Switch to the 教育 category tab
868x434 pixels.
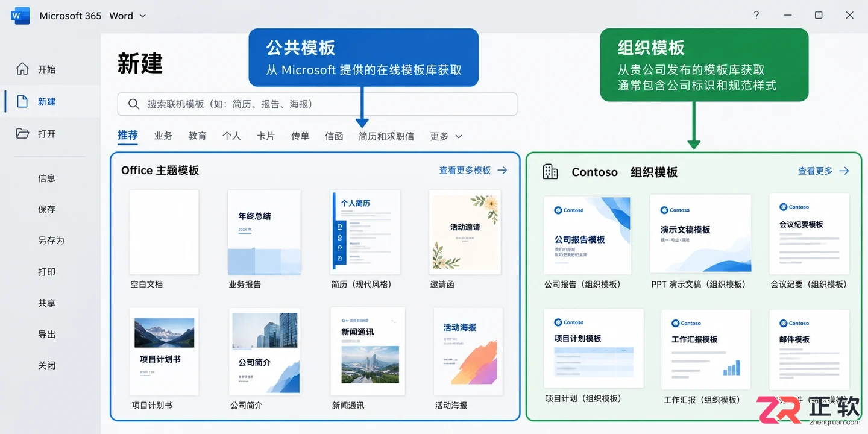198,136
